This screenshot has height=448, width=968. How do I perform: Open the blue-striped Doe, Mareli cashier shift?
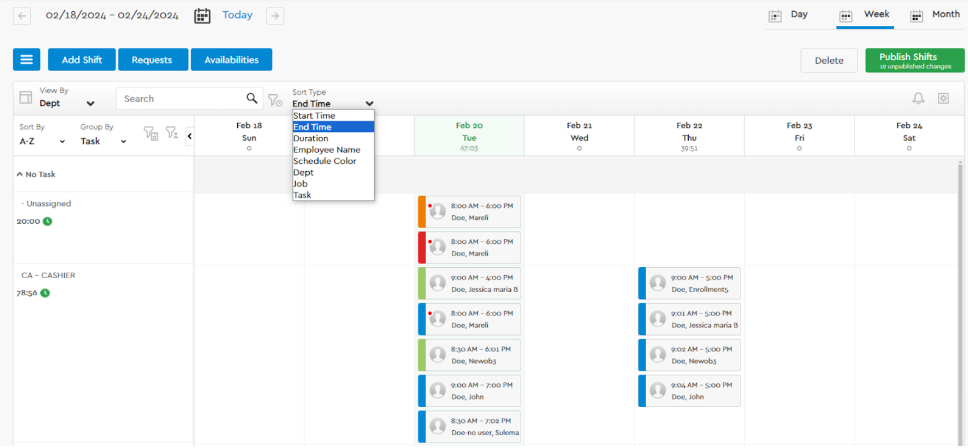(x=469, y=319)
